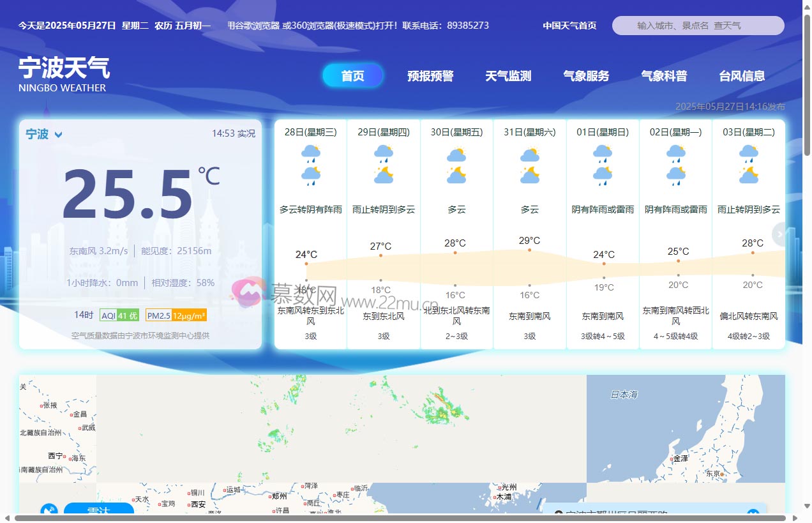Click the location pin icon in the address bar
This screenshot has width=812, height=523.
558,513
